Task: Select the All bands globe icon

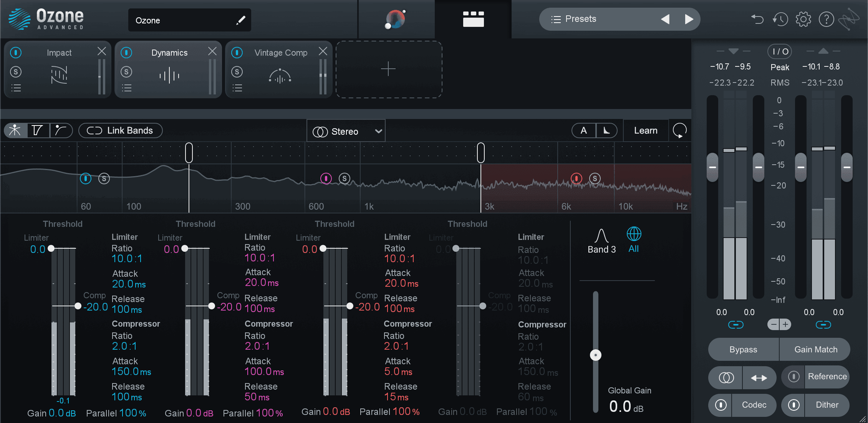Action: coord(634,240)
